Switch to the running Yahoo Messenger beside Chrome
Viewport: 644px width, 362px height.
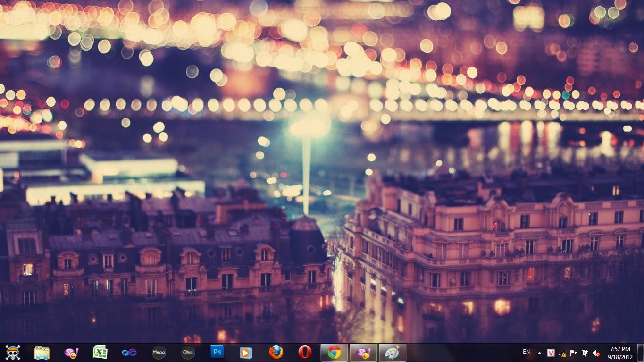coord(363,353)
